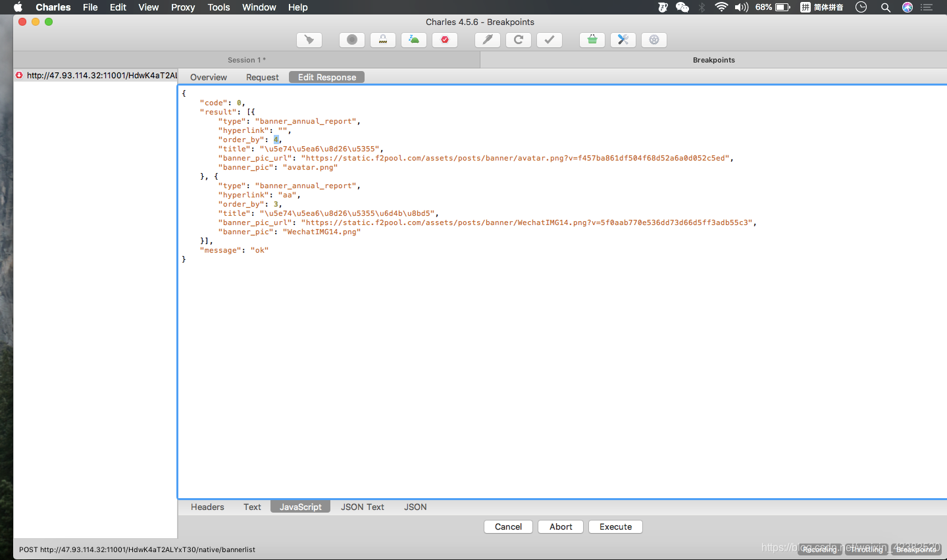Open the Tools menu
The height and width of the screenshot is (560, 947).
pos(218,7)
